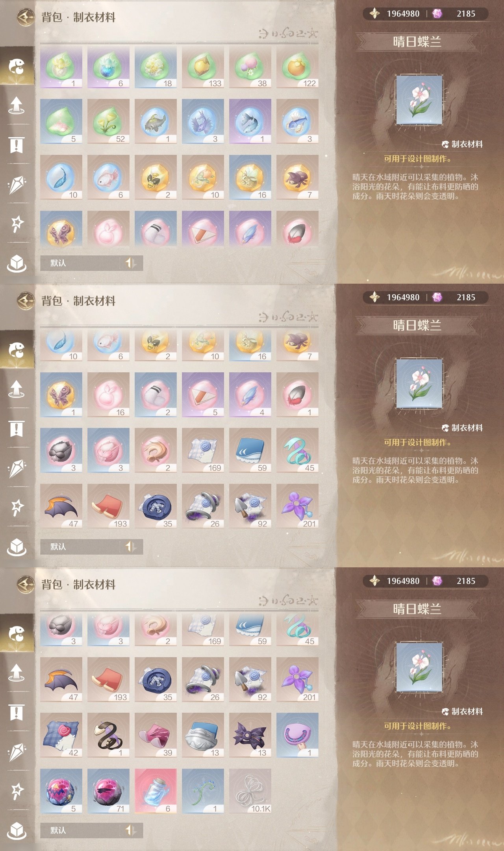Select the white thread item showing 10.1K

tap(250, 791)
